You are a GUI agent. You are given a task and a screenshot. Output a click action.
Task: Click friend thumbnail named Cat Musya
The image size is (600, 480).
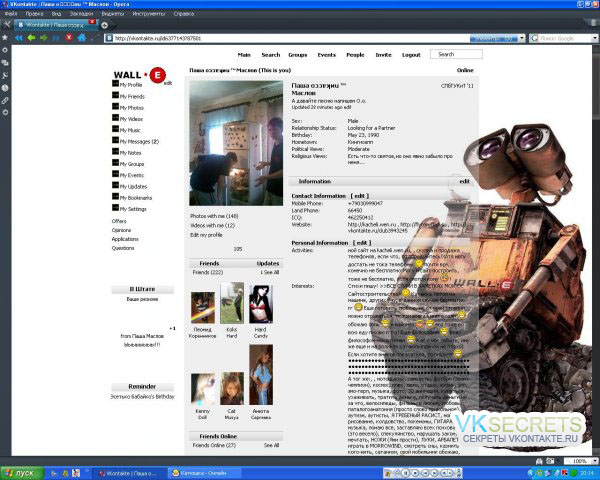[232, 388]
